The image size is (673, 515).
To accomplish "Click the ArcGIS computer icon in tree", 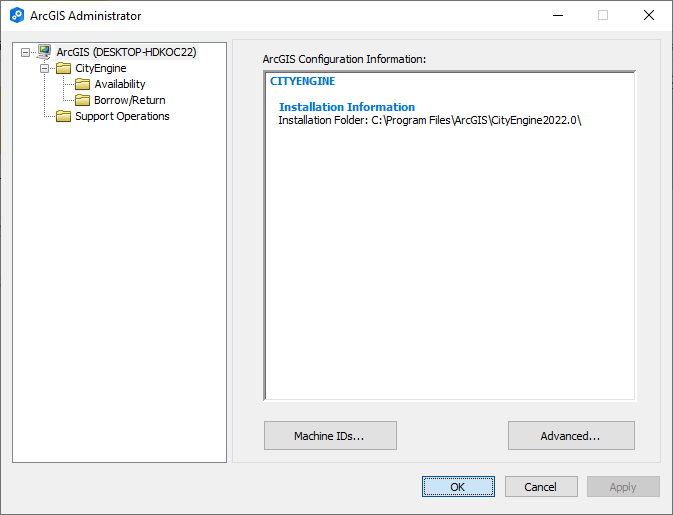I will pyautogui.click(x=44, y=52).
